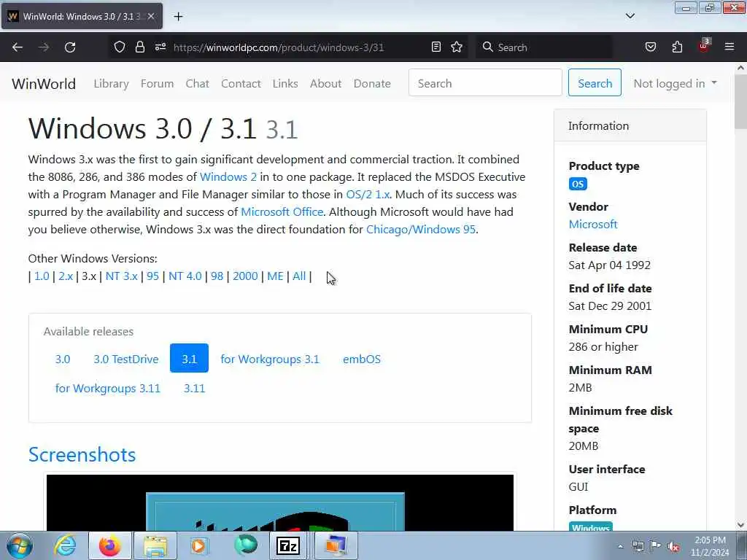Toggle reader view icon in address bar
This screenshot has height=560, width=747.
coord(436,47)
